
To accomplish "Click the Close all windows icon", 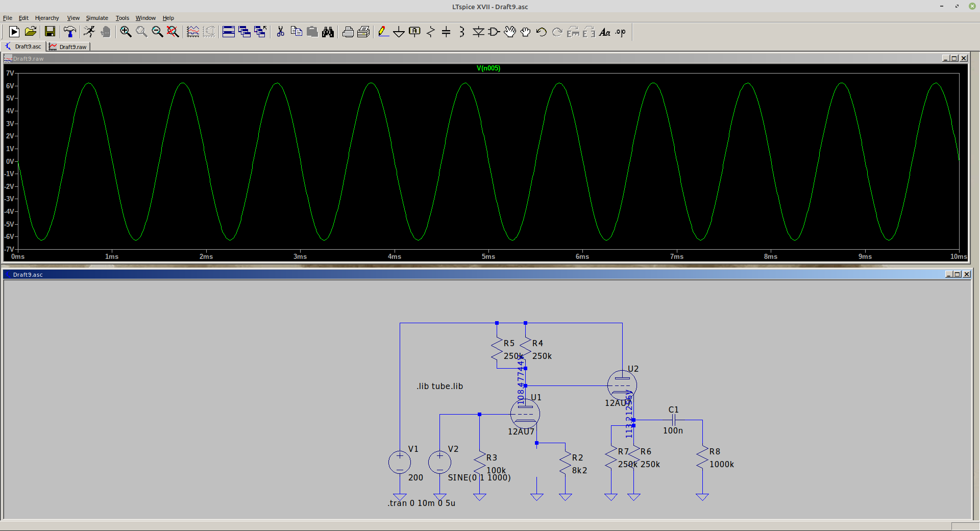I will [x=260, y=32].
